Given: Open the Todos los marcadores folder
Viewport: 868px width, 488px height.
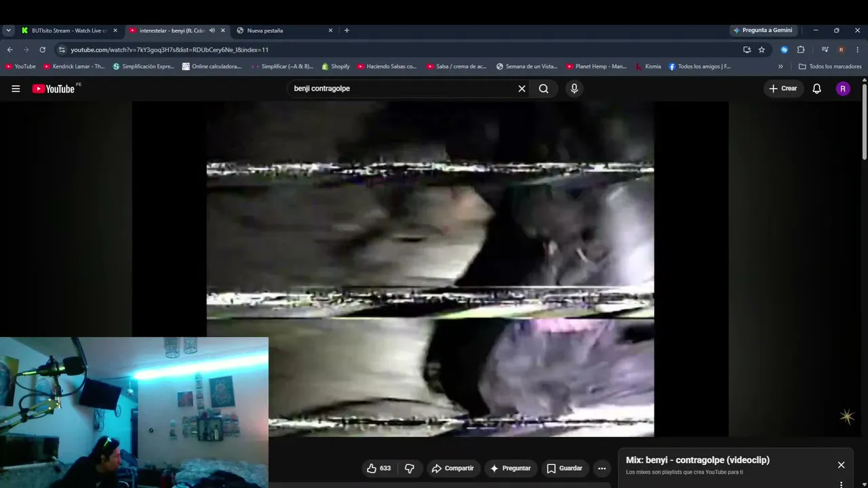Looking at the screenshot, I should (x=830, y=66).
